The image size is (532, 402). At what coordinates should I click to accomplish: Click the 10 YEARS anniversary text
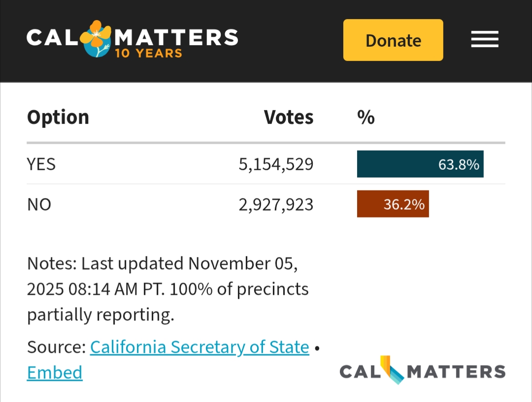tap(148, 53)
